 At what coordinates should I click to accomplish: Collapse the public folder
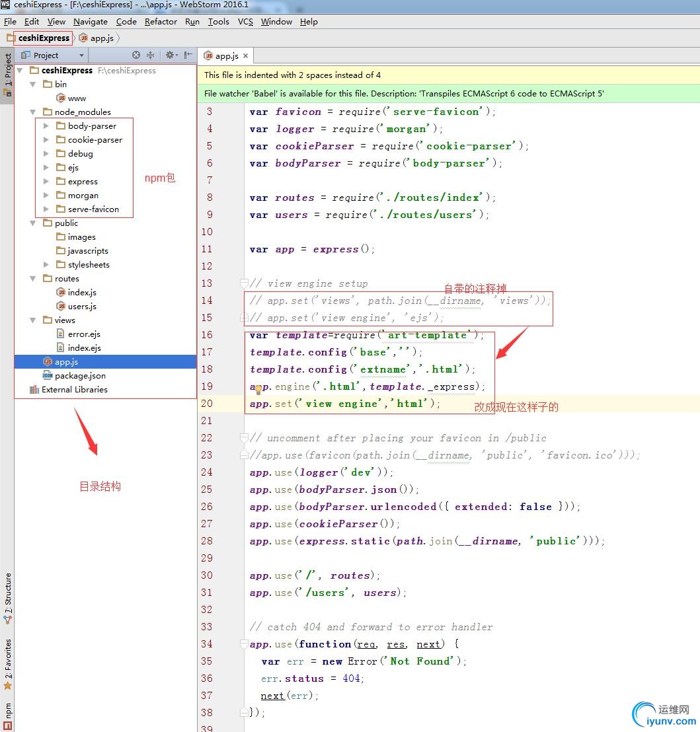pyautogui.click(x=32, y=223)
